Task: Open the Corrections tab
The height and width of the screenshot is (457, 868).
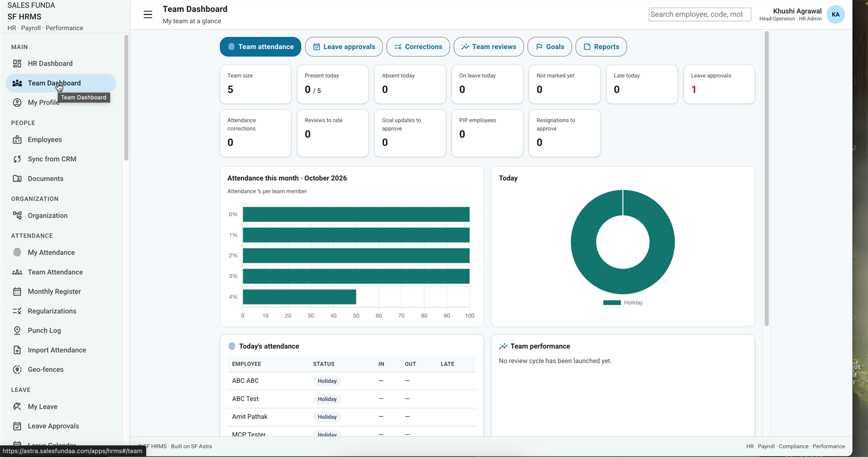Action: [x=418, y=47]
